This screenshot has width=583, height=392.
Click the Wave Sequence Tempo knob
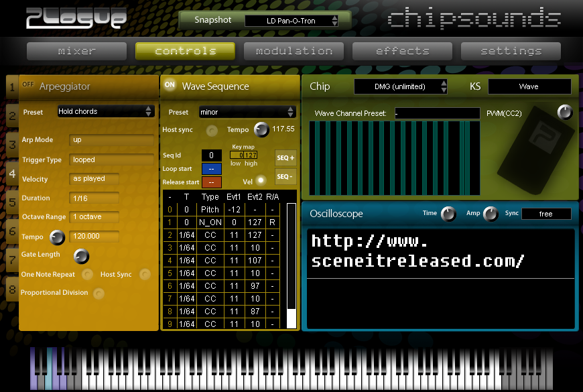tap(261, 129)
